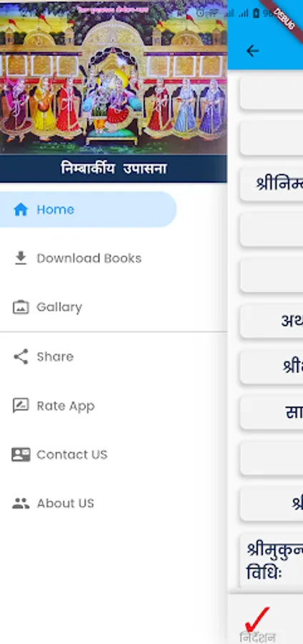Click the Download Books arrow icon

[x=21, y=258]
